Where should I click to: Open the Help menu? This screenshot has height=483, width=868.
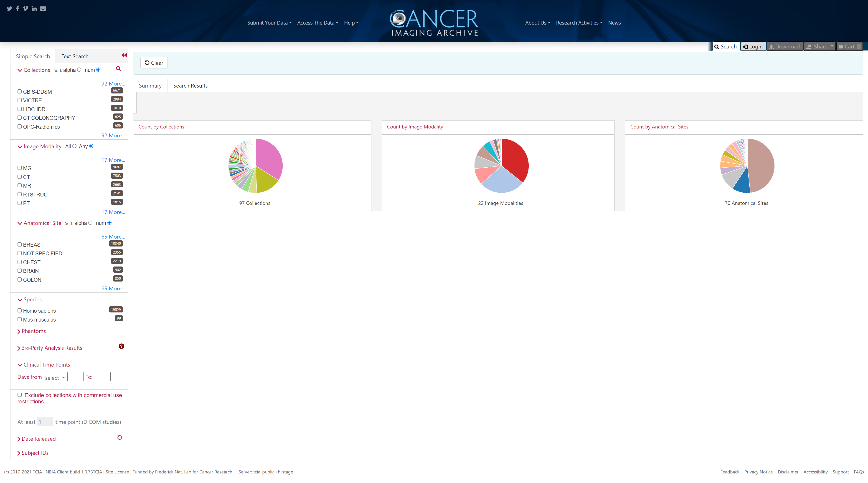(x=351, y=23)
